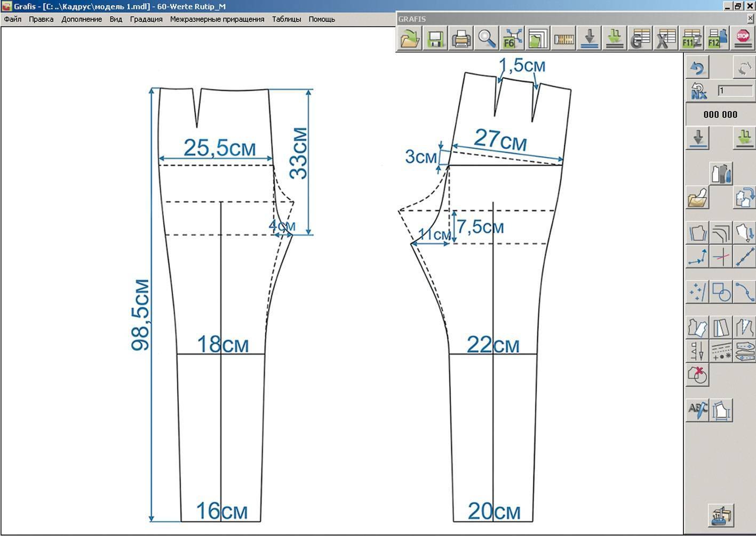Click the pin cushion icon at bottom
Screen dimensions: 756x536
(721, 515)
